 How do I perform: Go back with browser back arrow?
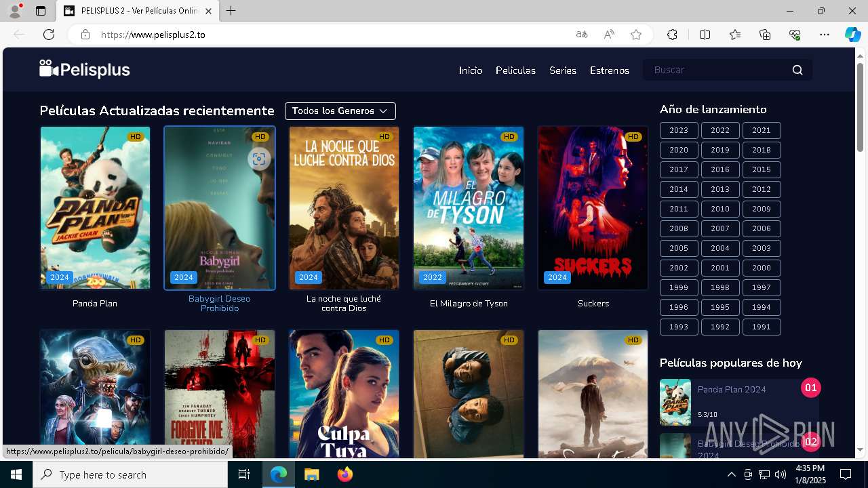point(19,35)
